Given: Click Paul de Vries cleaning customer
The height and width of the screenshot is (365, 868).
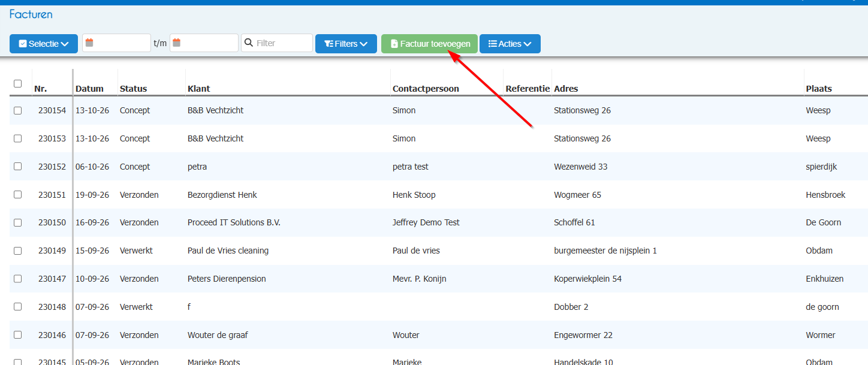Looking at the screenshot, I should pyautogui.click(x=228, y=251).
